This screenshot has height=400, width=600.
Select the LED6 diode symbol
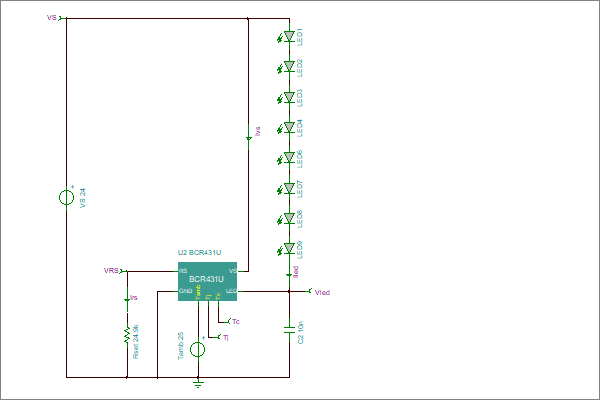289,158
